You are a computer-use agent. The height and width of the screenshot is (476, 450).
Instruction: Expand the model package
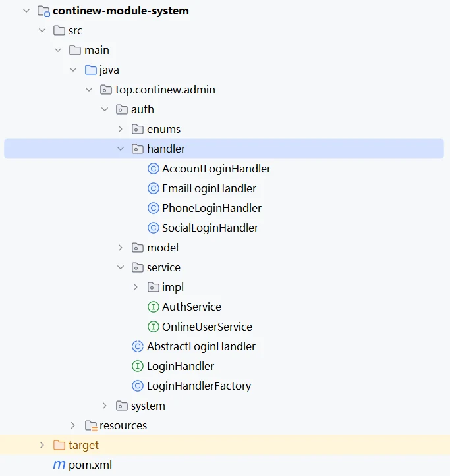tap(121, 248)
